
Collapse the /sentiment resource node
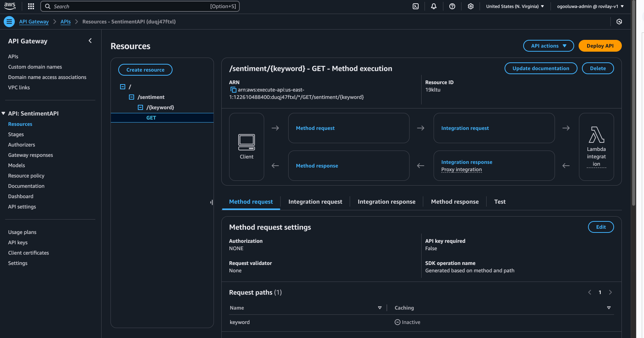click(132, 97)
